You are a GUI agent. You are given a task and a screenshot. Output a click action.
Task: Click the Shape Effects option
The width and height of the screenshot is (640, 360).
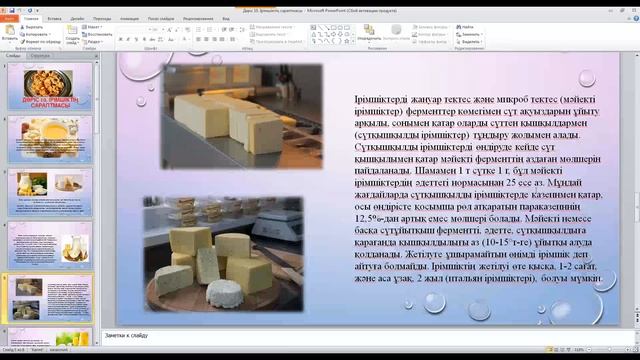(430, 42)
